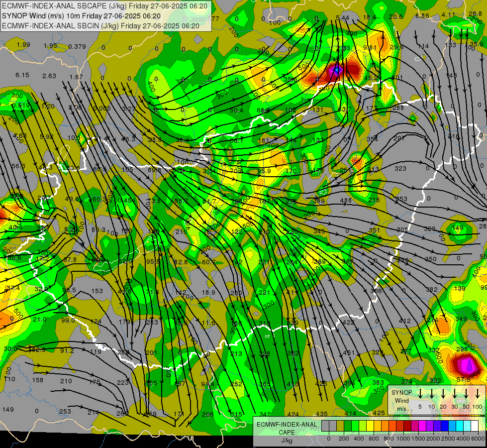Screen dimensions: 487x448
Task: Click the wind legend arrow for 5 m/s
Action: click(420, 394)
